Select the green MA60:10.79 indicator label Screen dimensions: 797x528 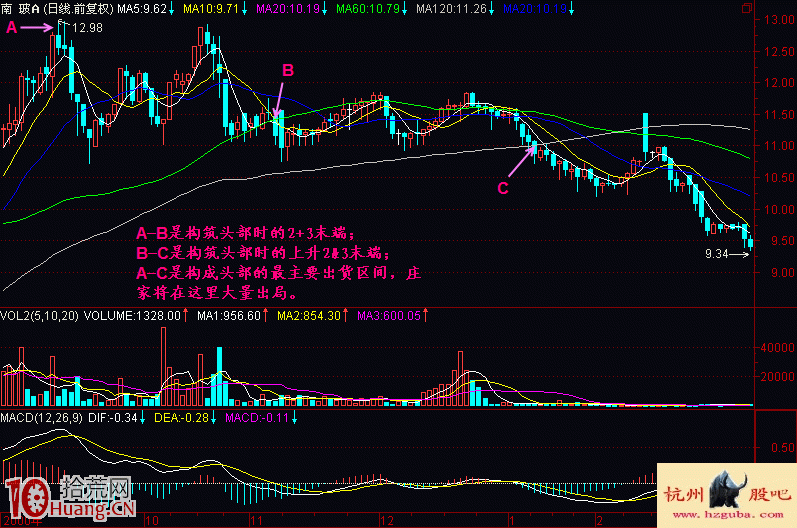click(368, 9)
